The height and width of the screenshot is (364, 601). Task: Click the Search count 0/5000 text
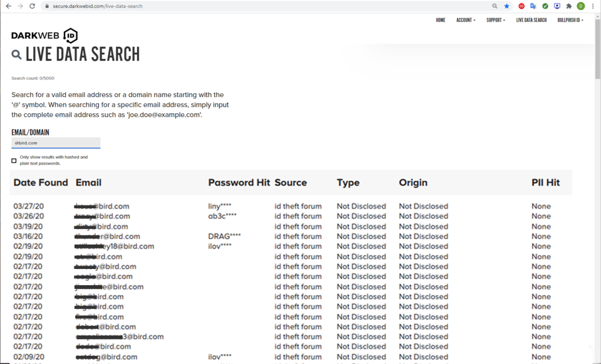pos(33,78)
